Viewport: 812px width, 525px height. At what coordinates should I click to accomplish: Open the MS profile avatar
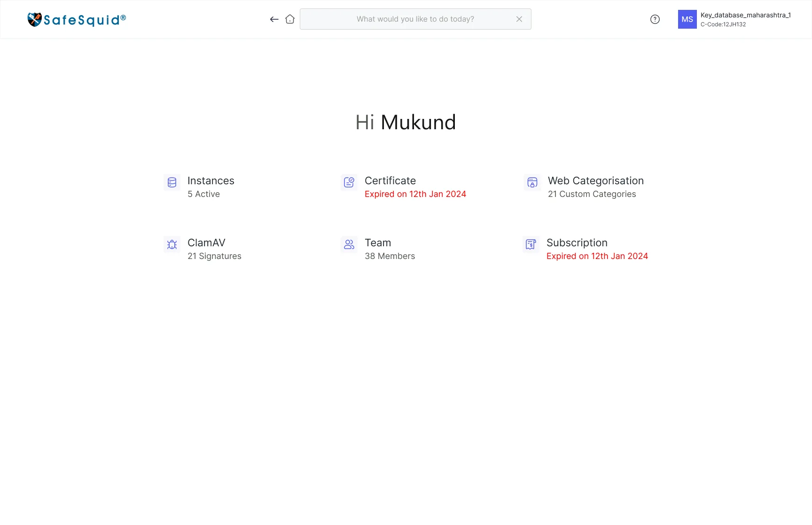tap(687, 19)
